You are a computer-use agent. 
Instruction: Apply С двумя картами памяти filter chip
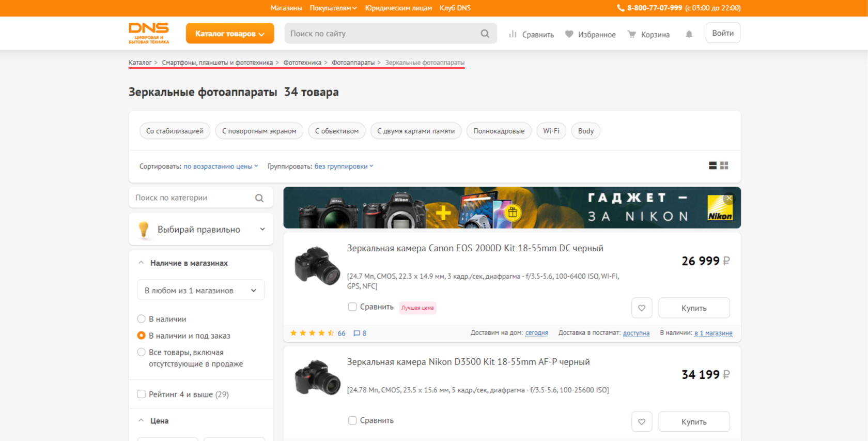(416, 131)
